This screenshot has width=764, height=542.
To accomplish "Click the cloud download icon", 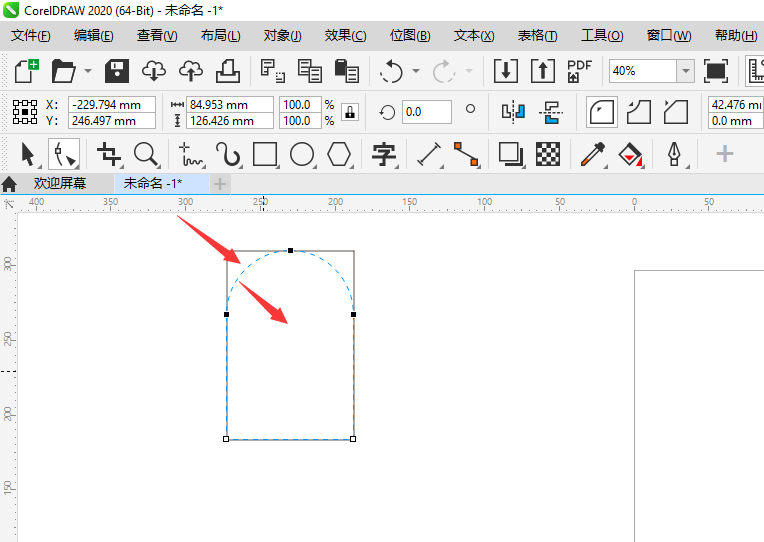I will [154, 71].
